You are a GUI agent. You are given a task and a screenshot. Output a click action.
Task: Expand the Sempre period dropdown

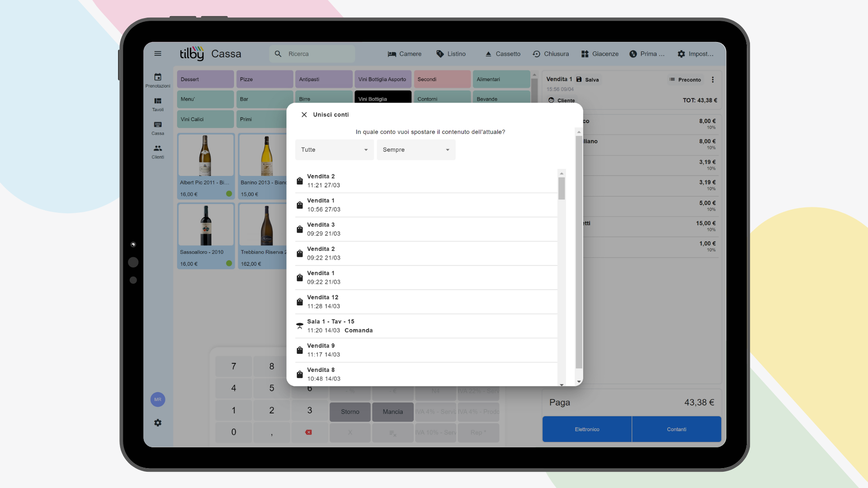[x=416, y=150]
